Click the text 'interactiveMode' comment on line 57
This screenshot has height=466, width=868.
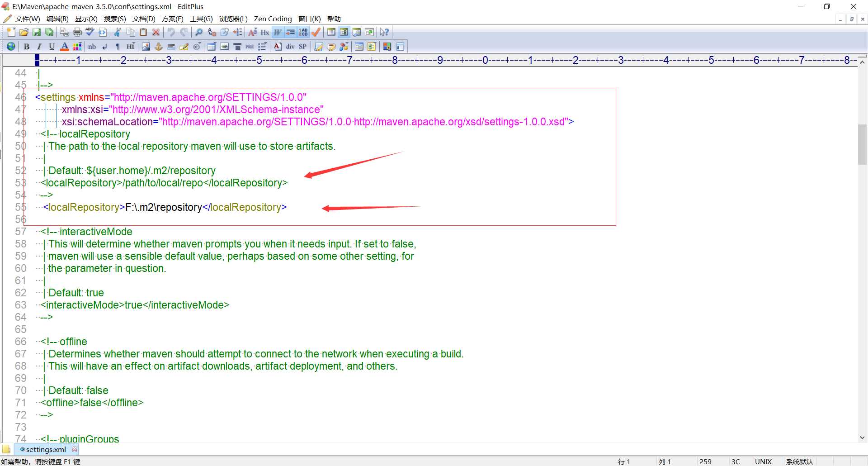[96, 232]
